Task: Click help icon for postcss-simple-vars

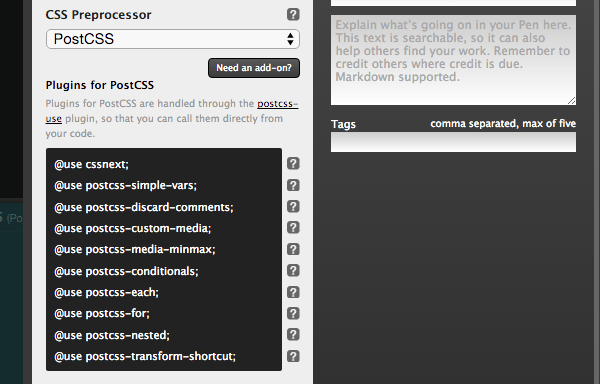Action: click(x=293, y=185)
